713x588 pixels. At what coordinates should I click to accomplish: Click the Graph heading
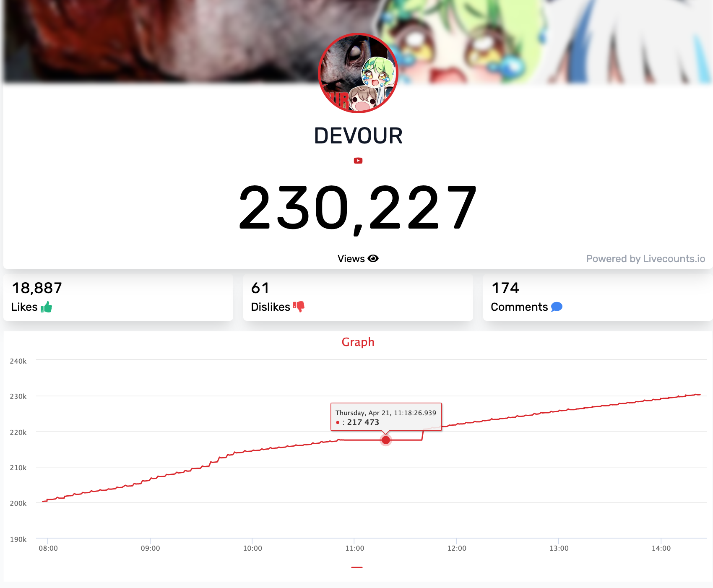point(358,342)
